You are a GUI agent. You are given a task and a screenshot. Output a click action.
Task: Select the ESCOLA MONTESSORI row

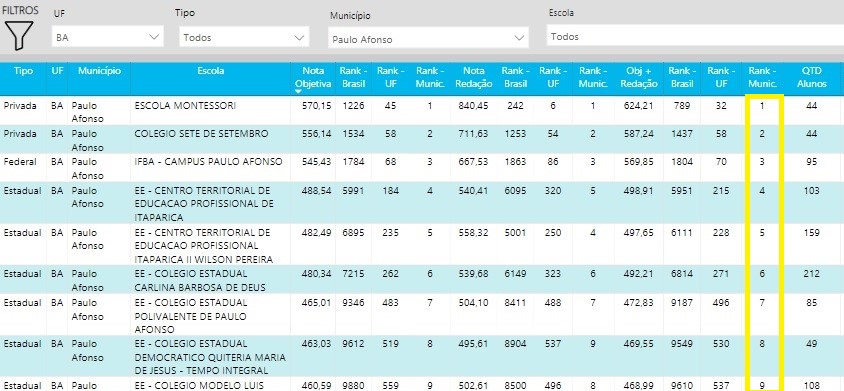[x=422, y=111]
